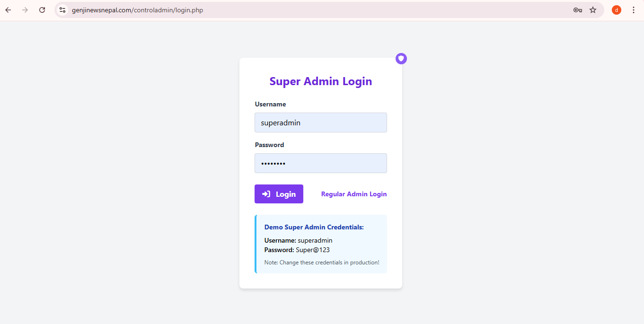
Task: Open the Regular Admin Login link
Action: point(353,194)
